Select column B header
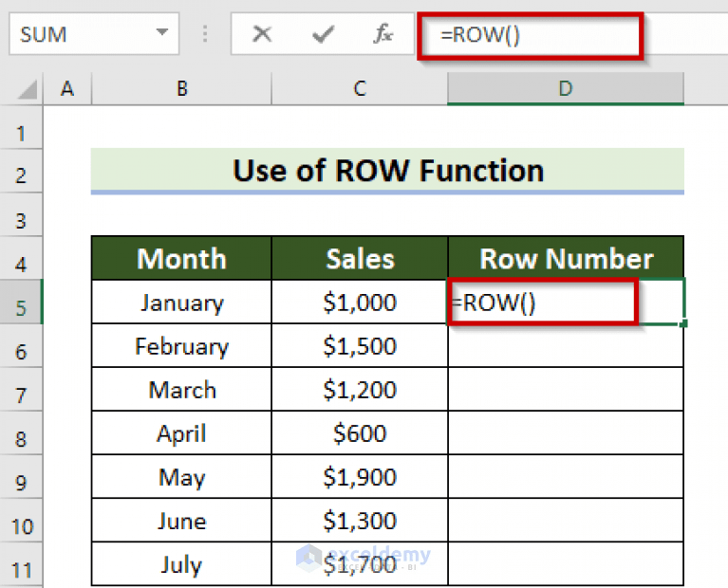 click(181, 88)
